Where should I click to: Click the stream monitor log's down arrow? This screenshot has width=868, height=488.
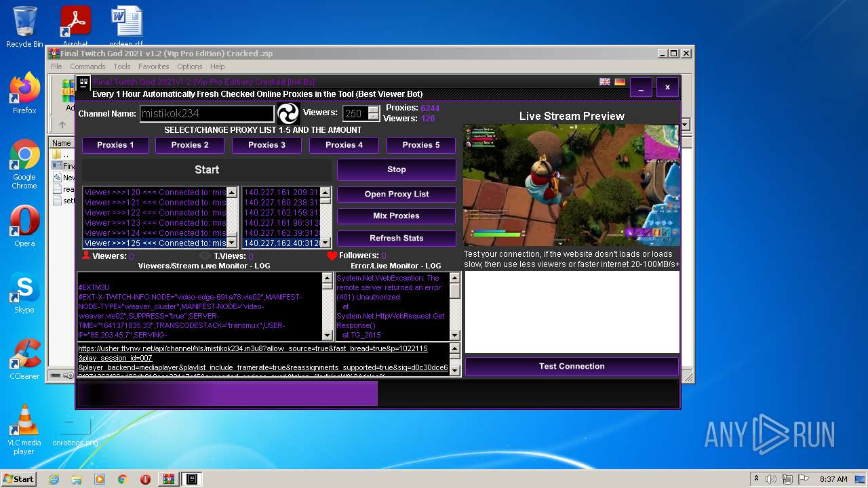click(328, 335)
